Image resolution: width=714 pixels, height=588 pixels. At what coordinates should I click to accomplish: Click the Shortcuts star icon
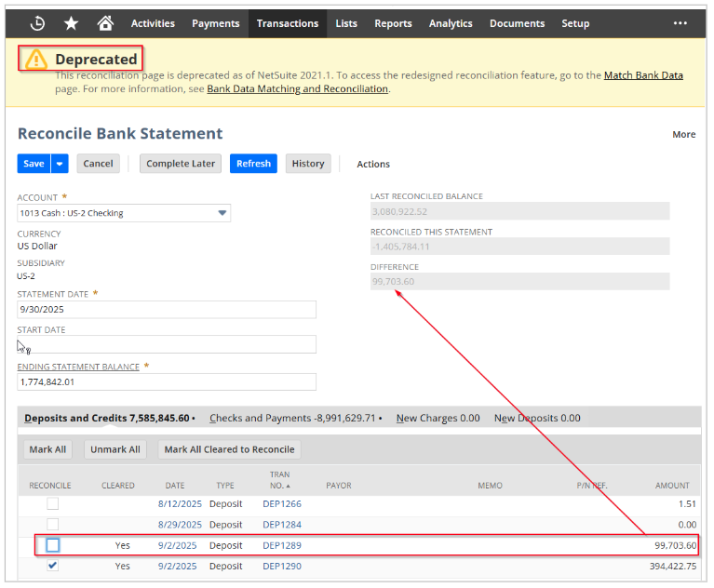(x=72, y=23)
